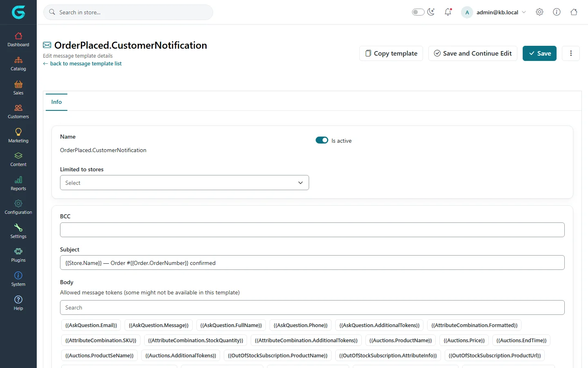Open Reports in the sidebar
Viewport: 588px width, 368px height.
coord(18,184)
